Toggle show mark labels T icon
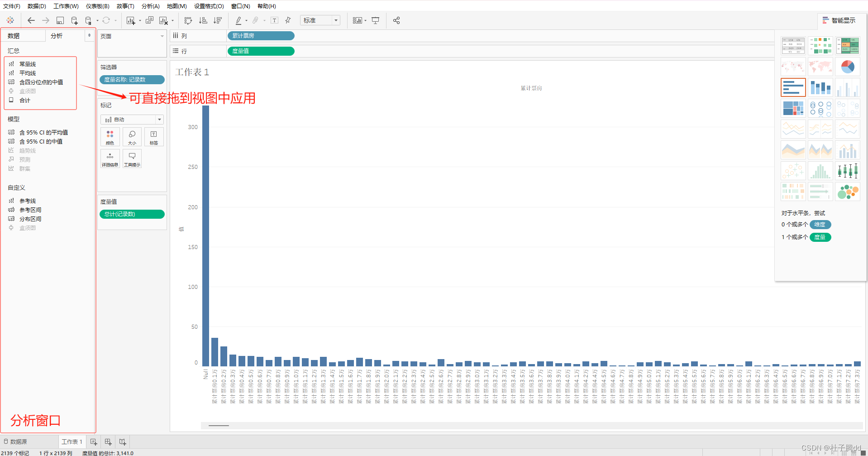Screen dimensions: 868x456 [274, 20]
